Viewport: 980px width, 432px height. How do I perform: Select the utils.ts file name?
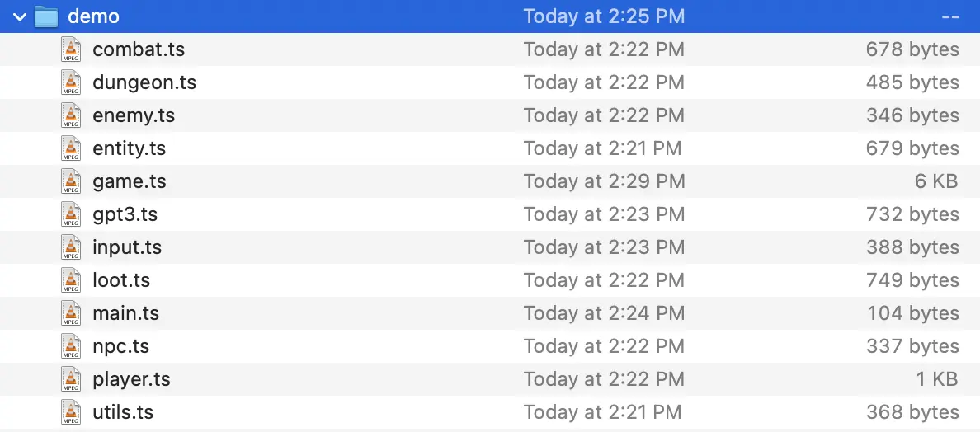[x=123, y=413]
